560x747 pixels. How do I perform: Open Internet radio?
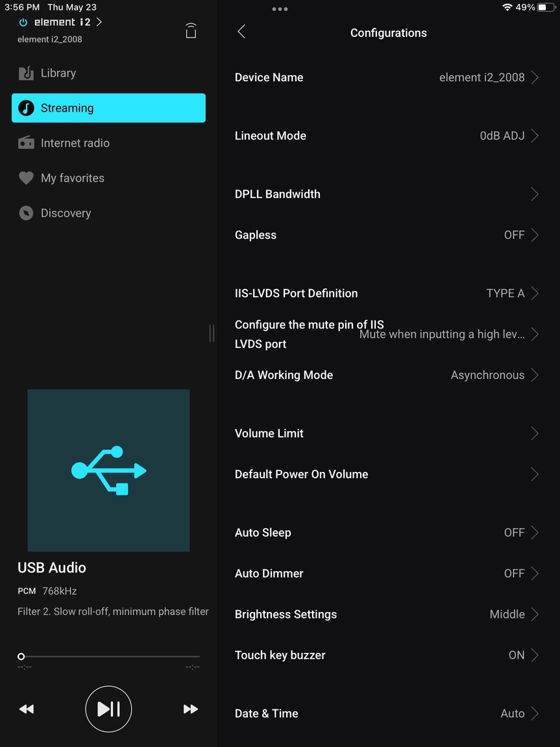coord(74,143)
